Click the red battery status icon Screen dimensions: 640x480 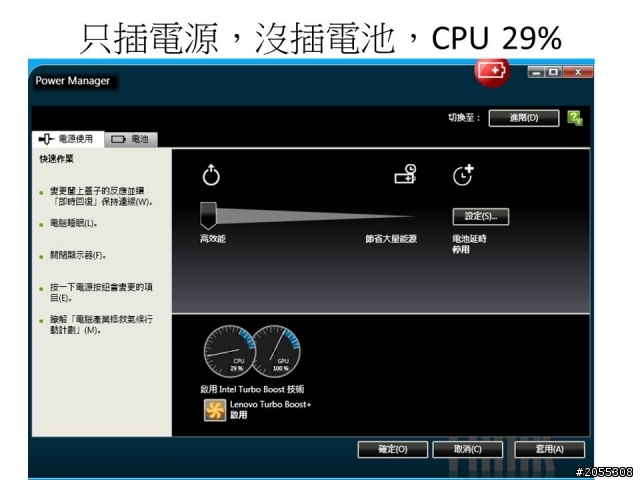tap(491, 72)
